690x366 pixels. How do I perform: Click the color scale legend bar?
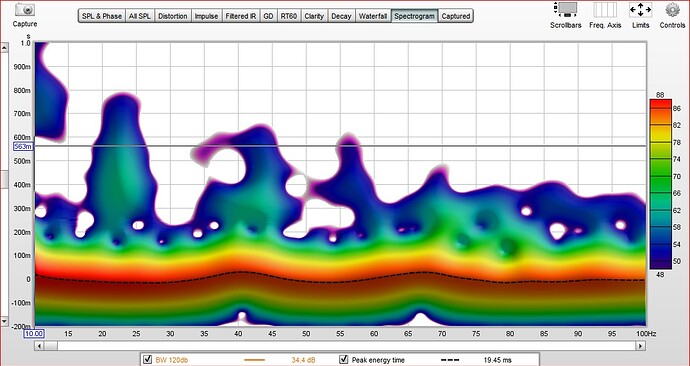pyautogui.click(x=661, y=184)
